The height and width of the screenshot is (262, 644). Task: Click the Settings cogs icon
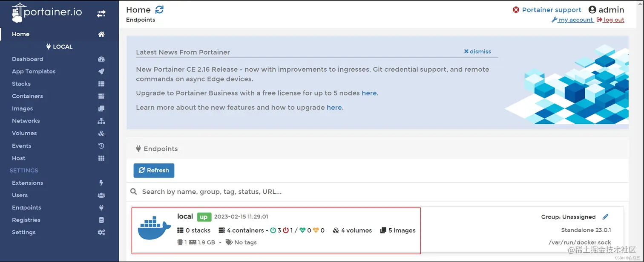(x=101, y=232)
